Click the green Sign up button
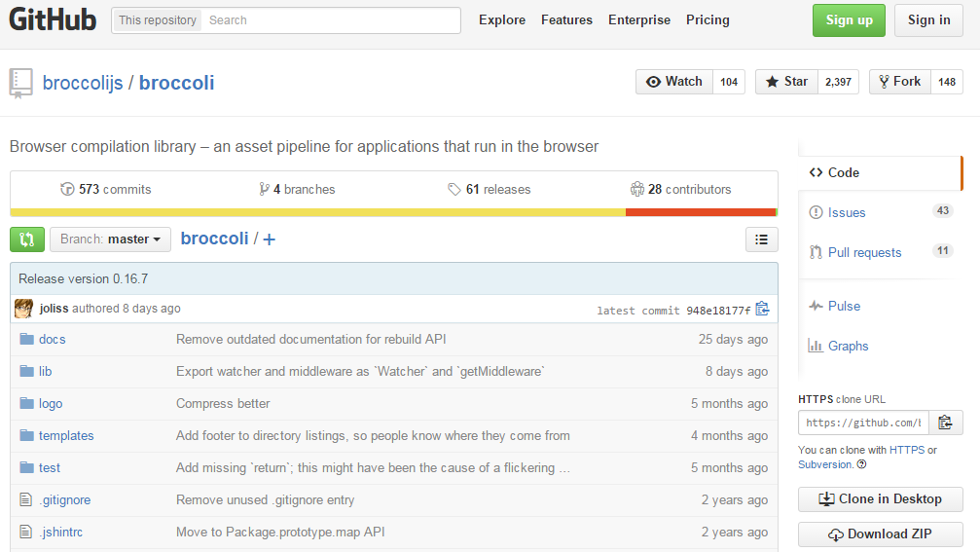Viewport: 980px width, 552px height. pos(849,20)
